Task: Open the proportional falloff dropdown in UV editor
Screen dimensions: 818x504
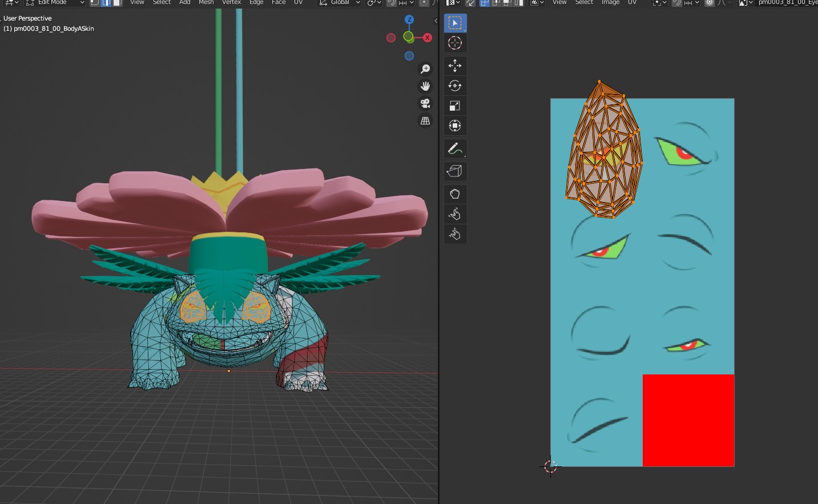Action: [724, 2]
